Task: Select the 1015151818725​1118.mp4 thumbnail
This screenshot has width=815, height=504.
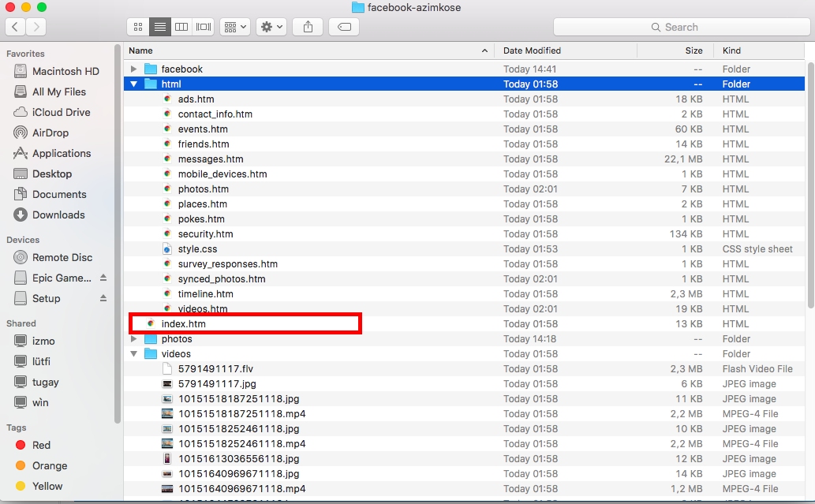Action: (166, 413)
